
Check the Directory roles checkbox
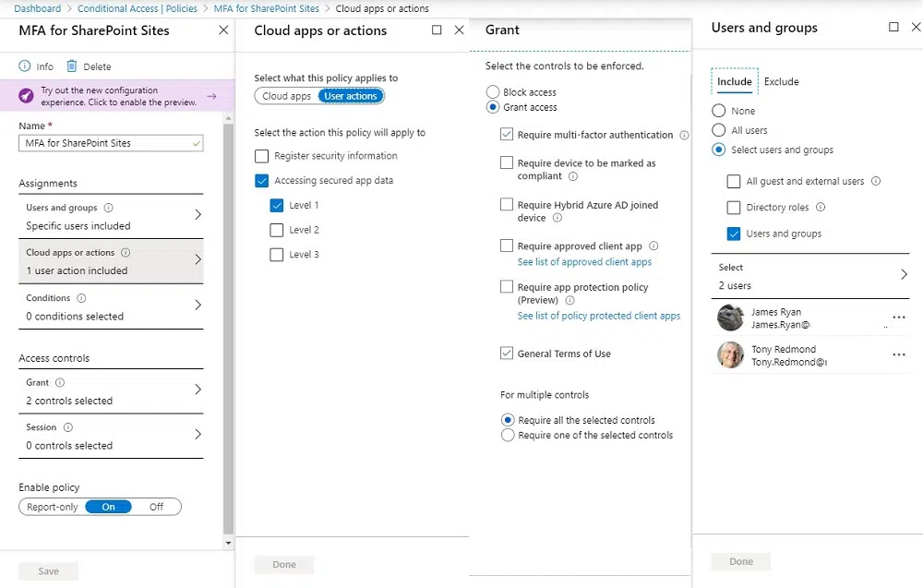point(734,207)
